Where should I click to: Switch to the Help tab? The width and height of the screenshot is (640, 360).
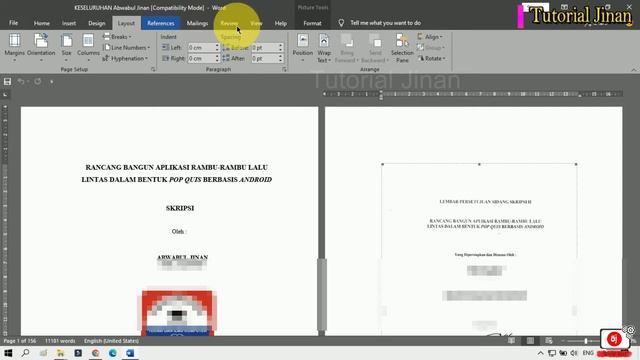[280, 23]
